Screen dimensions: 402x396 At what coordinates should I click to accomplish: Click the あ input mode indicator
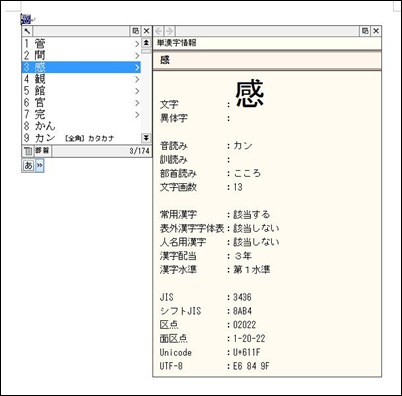28,165
